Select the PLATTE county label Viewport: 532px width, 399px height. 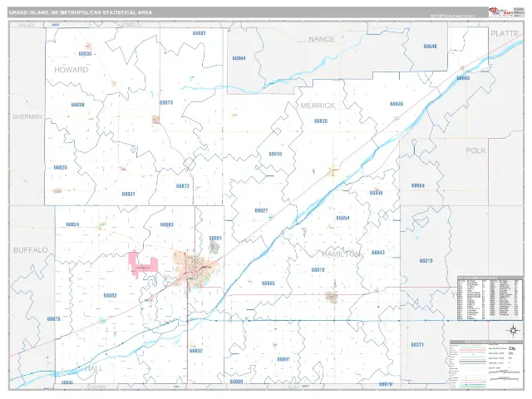[x=505, y=33]
